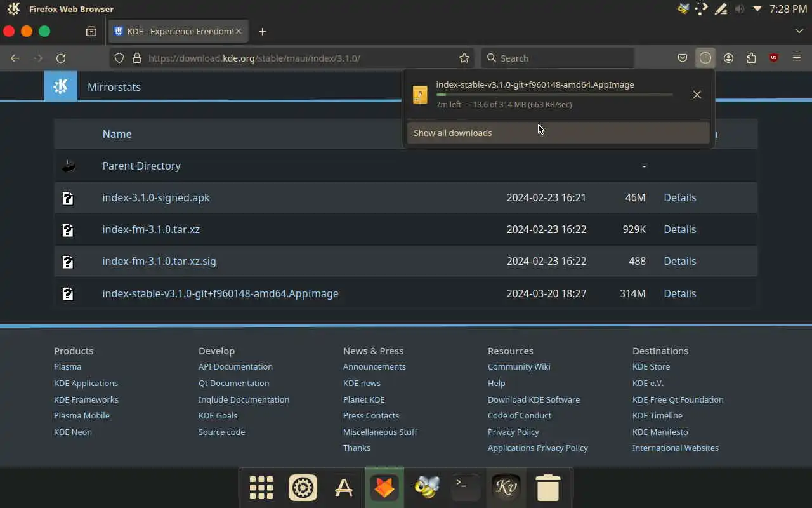The height and width of the screenshot is (508, 812).
Task: Open the extensions puzzle icon
Action: [x=751, y=58]
